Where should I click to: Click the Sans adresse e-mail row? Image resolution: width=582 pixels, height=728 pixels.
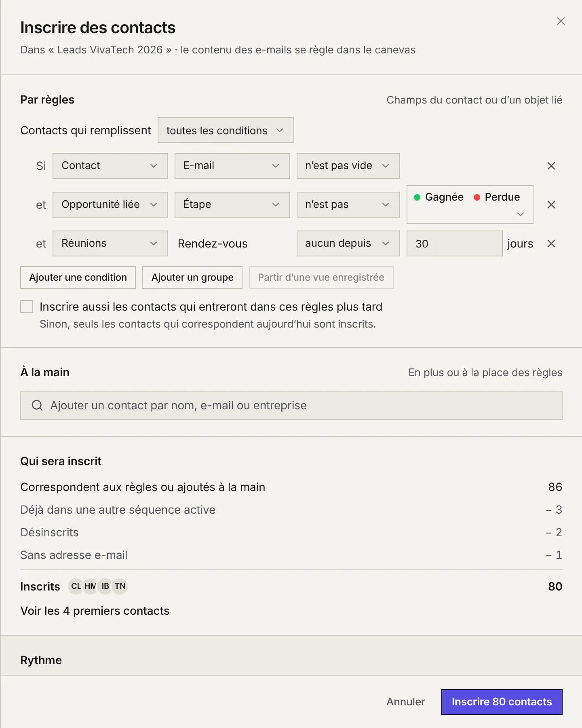coord(291,555)
